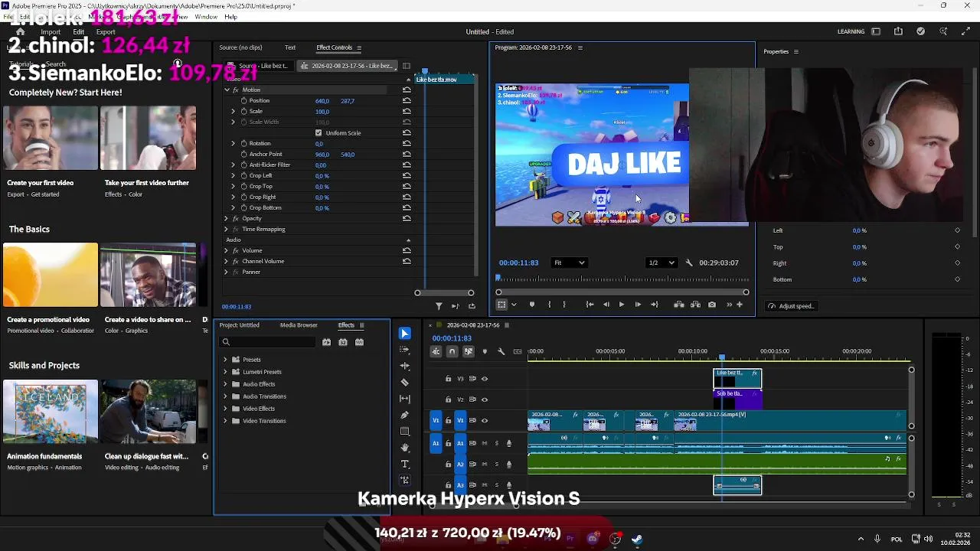
Task: Open the Help menu
Action: tap(230, 17)
